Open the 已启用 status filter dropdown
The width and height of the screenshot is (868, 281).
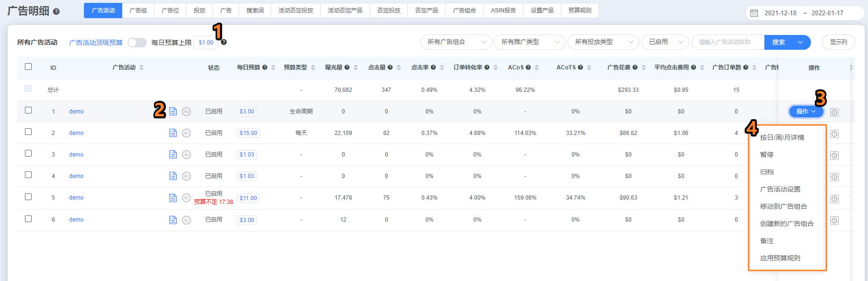click(x=665, y=42)
